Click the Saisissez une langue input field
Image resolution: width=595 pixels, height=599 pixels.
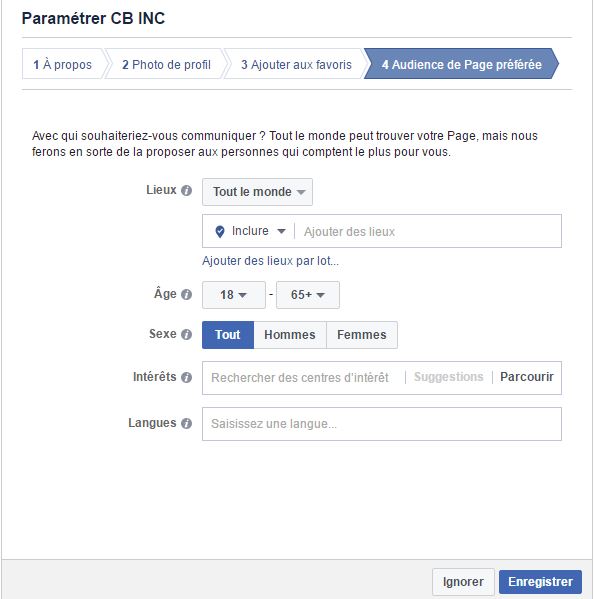coord(382,424)
